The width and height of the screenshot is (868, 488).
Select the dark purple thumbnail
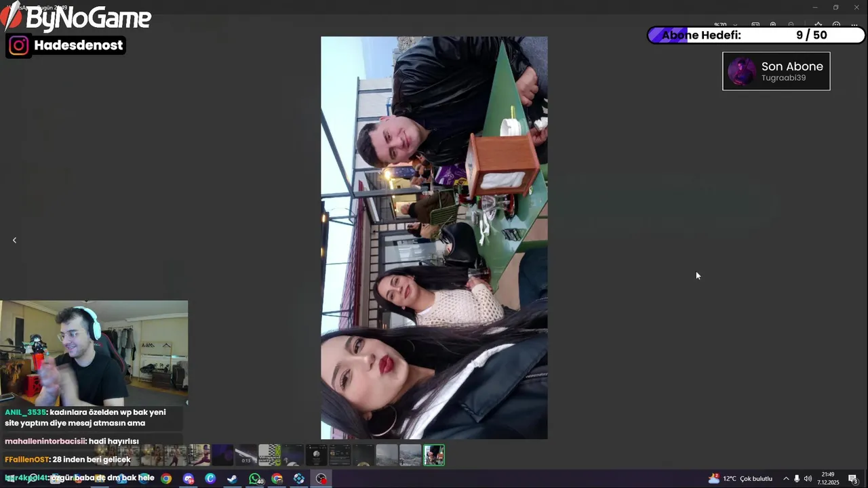222,455
